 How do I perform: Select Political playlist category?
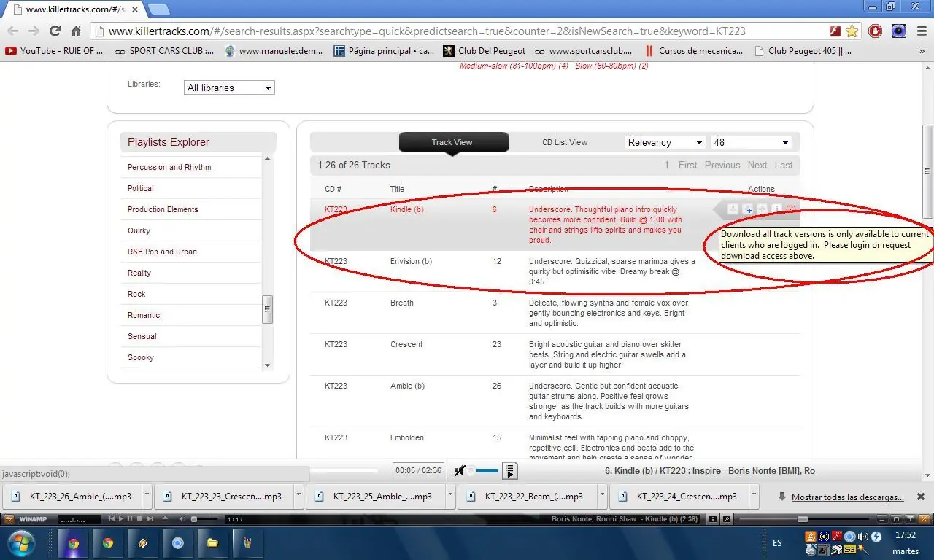coord(141,188)
